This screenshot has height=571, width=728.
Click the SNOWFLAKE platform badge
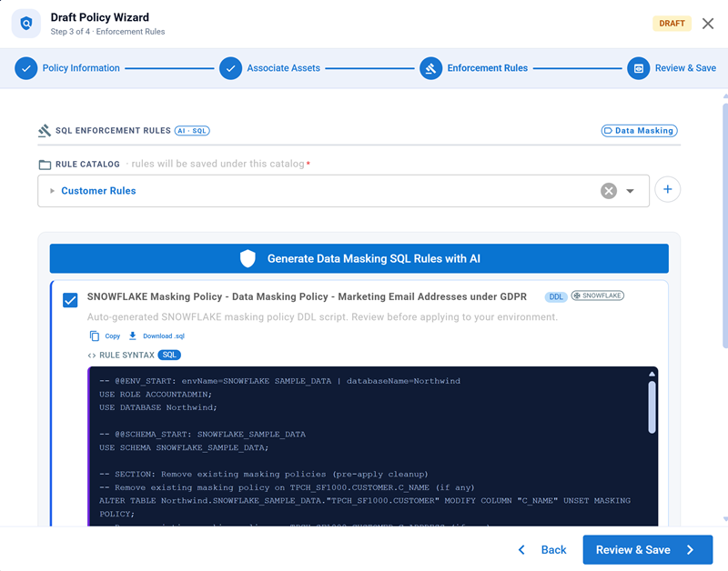coord(598,296)
